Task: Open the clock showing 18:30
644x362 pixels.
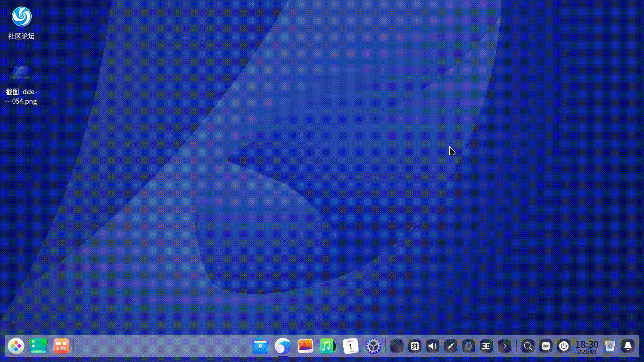Action: (x=587, y=347)
